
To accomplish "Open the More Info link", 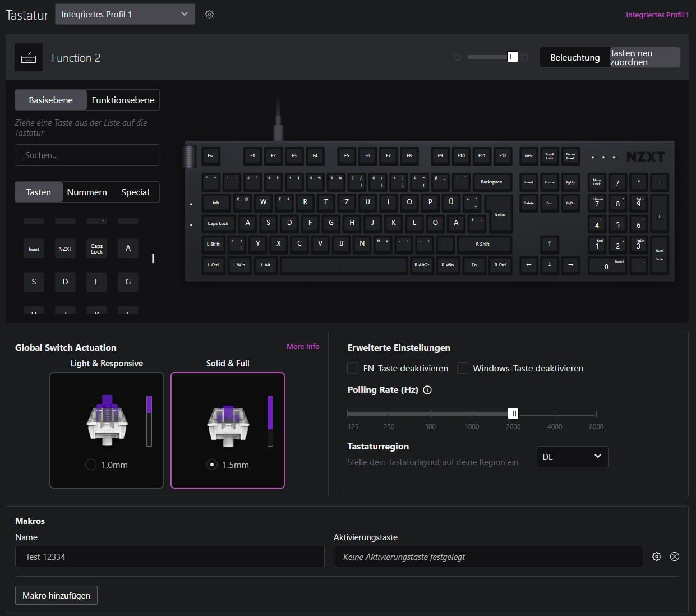I will 303,347.
